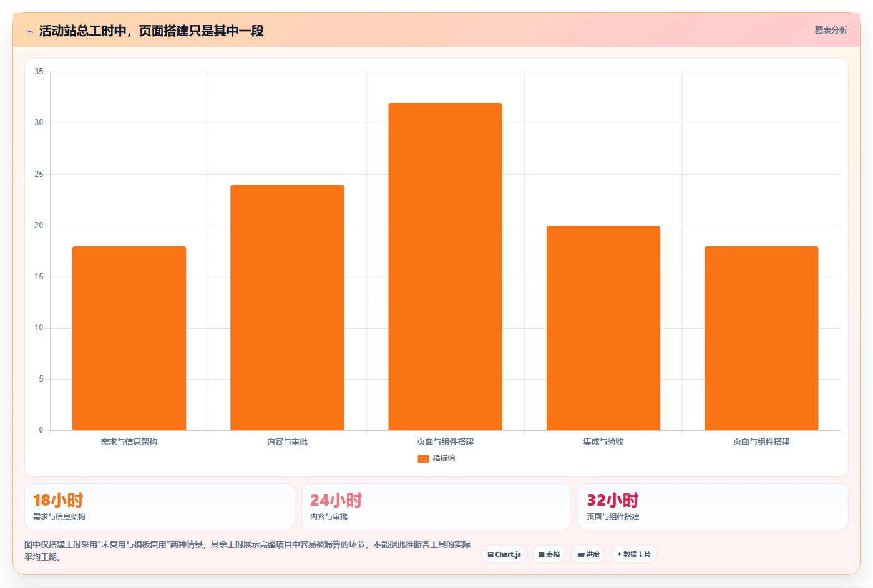Click the Chart.js tag
This screenshot has width=873, height=588.
coord(504,554)
